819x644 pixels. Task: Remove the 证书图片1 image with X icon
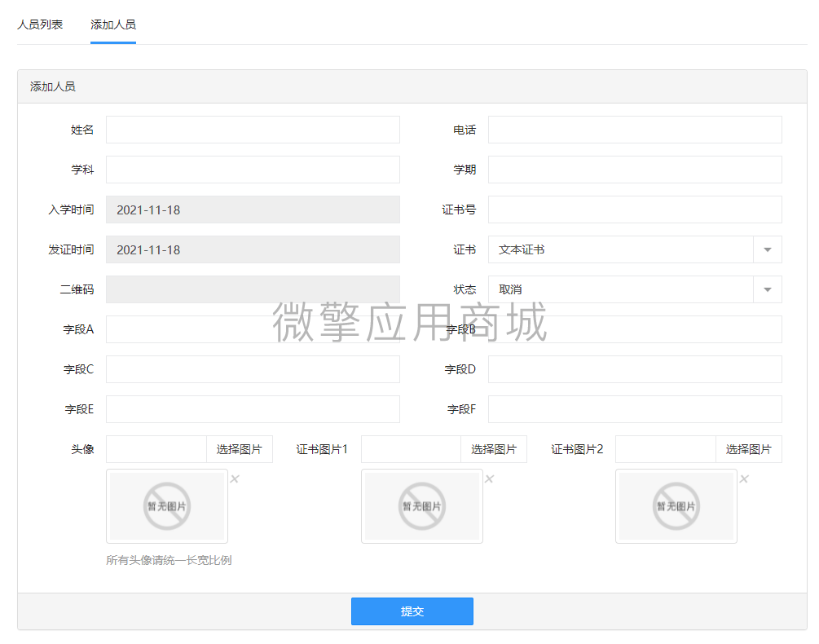coord(490,479)
